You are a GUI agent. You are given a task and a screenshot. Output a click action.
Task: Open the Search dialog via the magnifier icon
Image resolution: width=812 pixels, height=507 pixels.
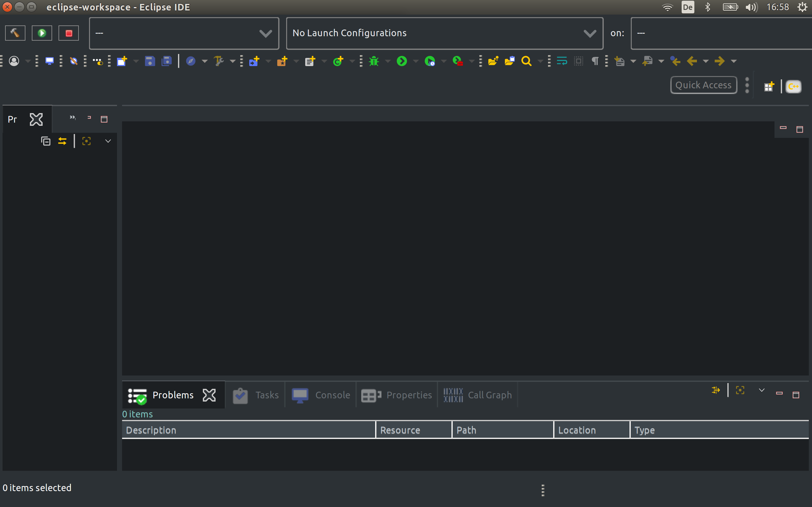click(527, 61)
